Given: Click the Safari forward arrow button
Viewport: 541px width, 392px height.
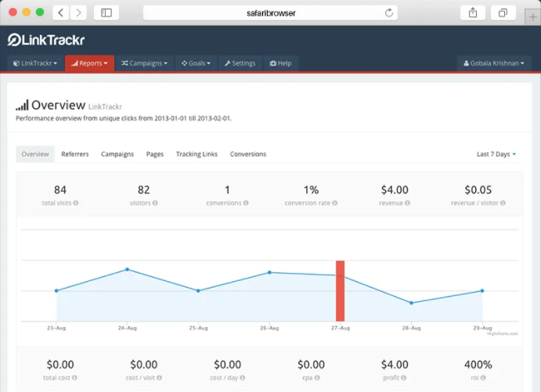Looking at the screenshot, I should (x=80, y=13).
